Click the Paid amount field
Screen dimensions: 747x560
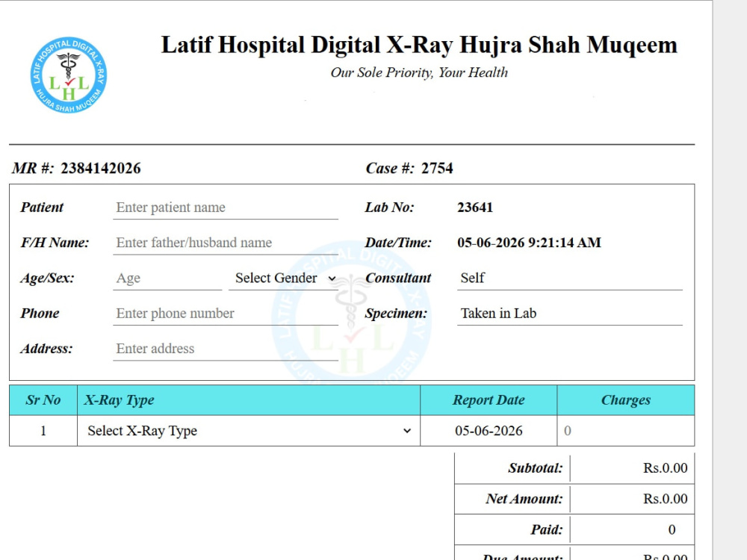(632, 529)
